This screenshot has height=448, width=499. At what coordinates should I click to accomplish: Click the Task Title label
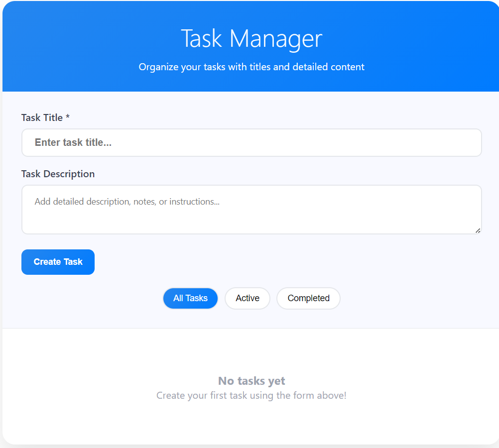[42, 117]
